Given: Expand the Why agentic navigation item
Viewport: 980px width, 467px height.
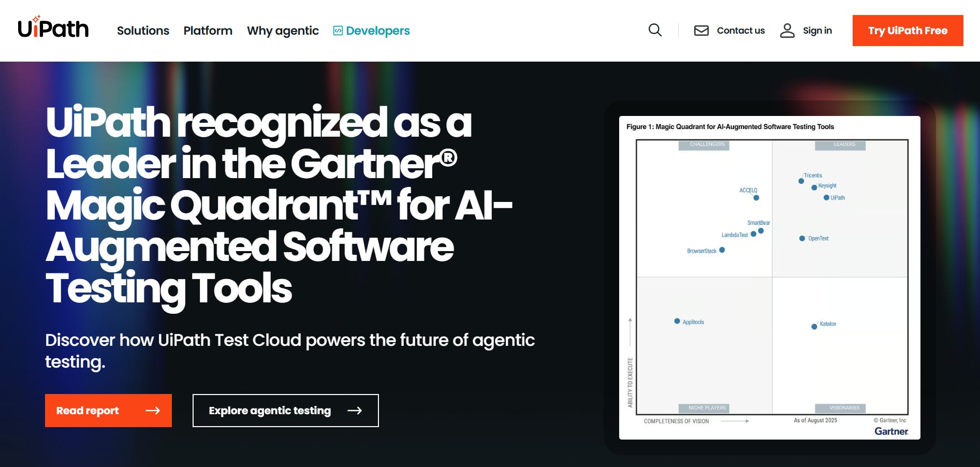Looking at the screenshot, I should pos(283,31).
